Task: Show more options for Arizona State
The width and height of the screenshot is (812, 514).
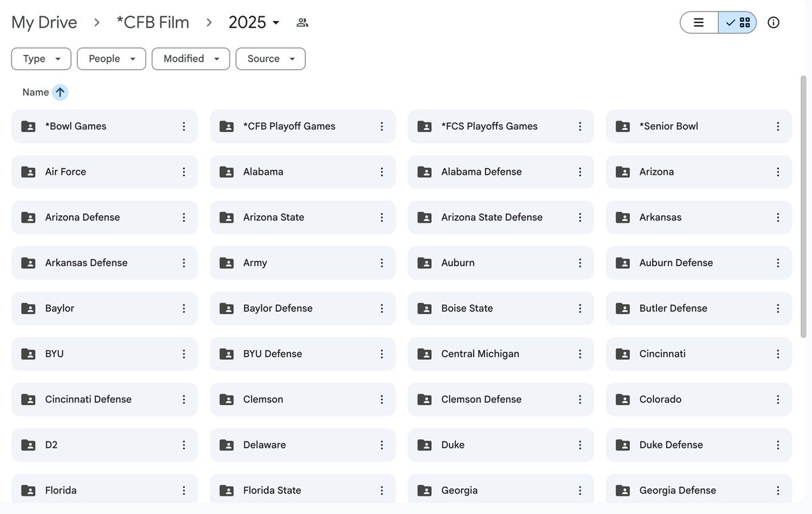Action: (x=382, y=217)
